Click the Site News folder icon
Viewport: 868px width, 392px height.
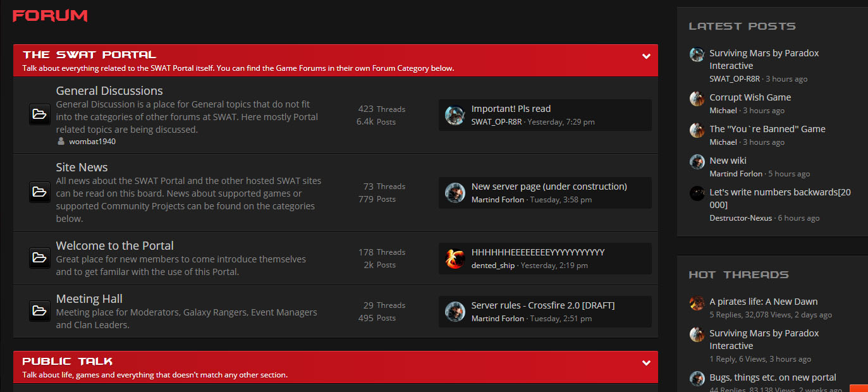pyautogui.click(x=39, y=192)
